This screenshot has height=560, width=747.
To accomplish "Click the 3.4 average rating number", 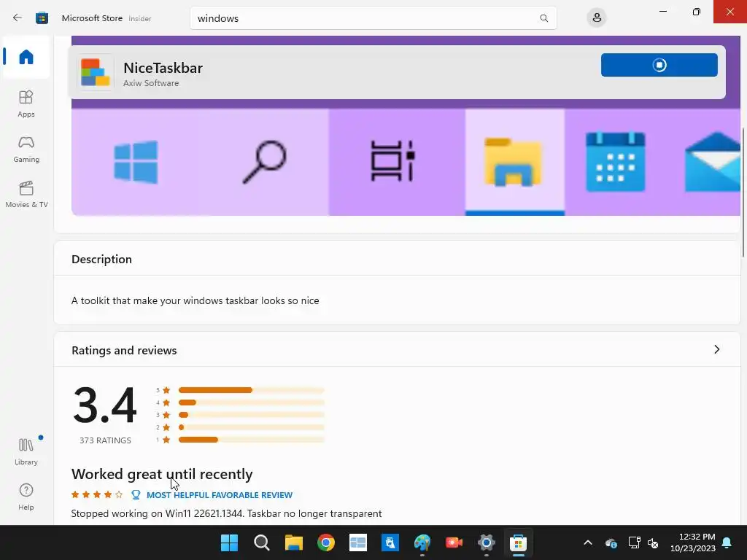I will pos(105,405).
